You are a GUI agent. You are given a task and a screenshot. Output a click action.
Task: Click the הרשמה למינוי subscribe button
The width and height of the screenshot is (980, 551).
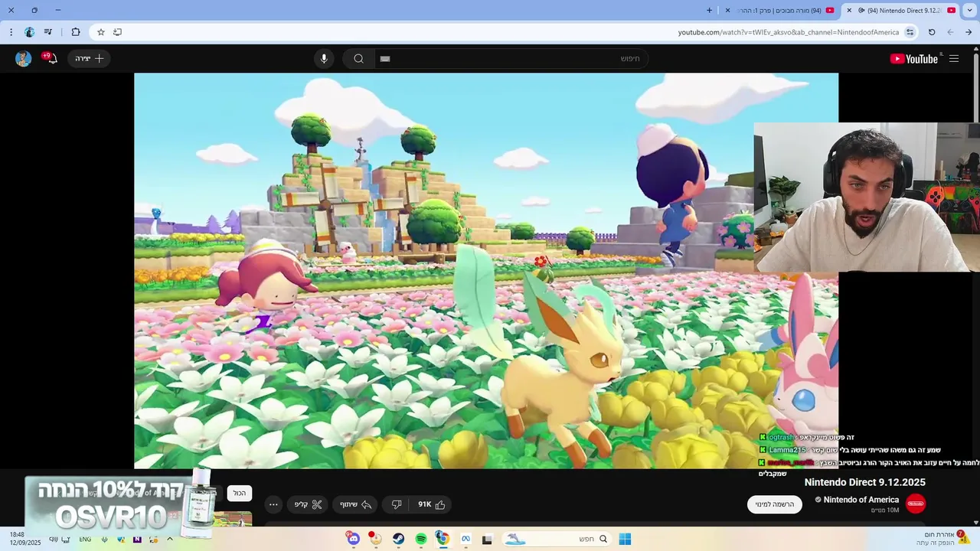(x=775, y=504)
